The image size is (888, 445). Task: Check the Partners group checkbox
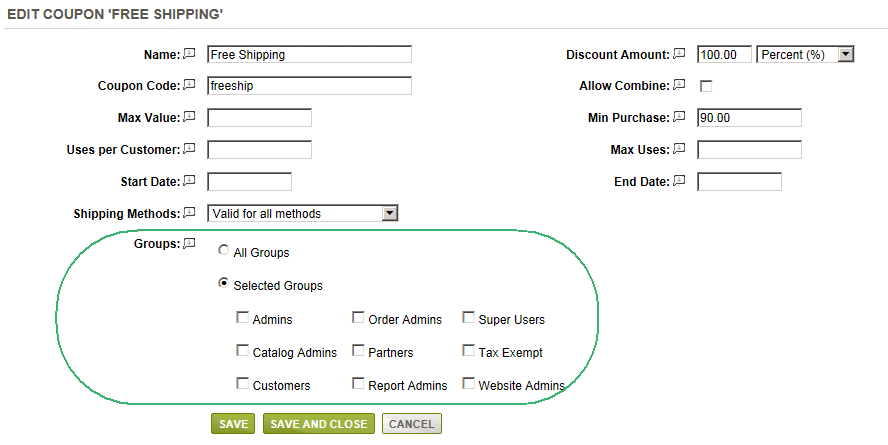358,350
